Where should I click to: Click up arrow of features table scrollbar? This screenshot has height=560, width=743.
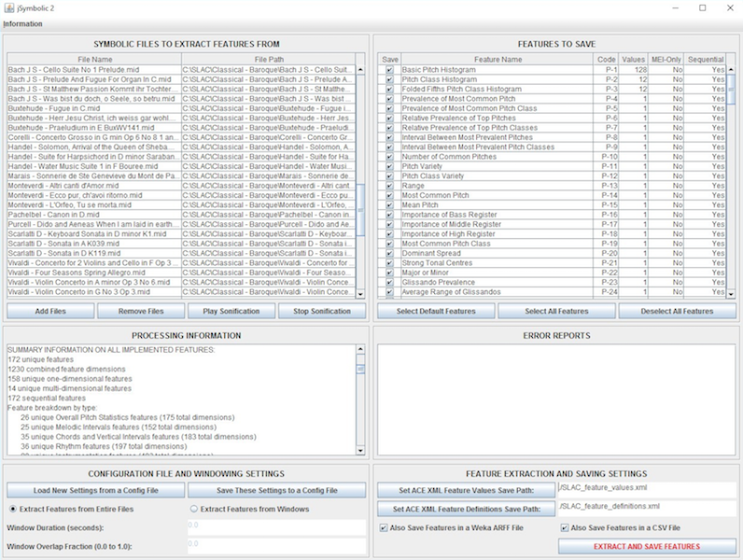[x=731, y=70]
